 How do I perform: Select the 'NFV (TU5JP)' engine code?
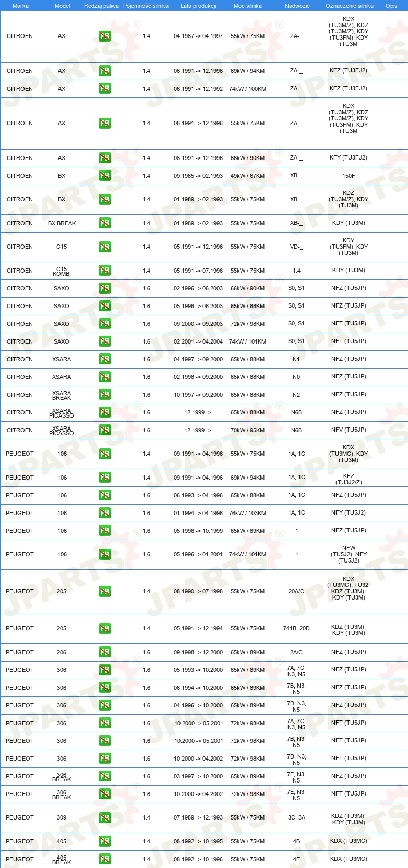(349, 430)
